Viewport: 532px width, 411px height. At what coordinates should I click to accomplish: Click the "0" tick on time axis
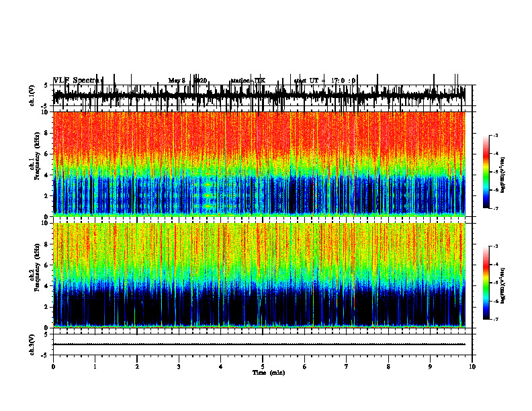(x=53, y=367)
